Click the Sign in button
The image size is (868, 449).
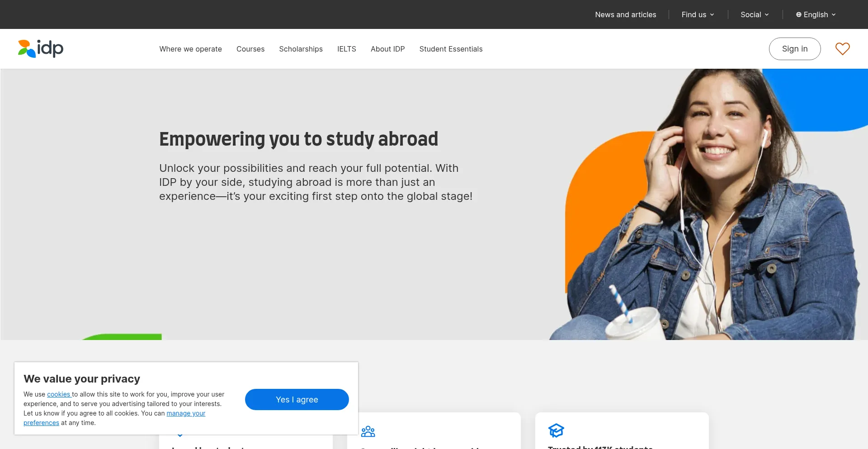point(795,49)
